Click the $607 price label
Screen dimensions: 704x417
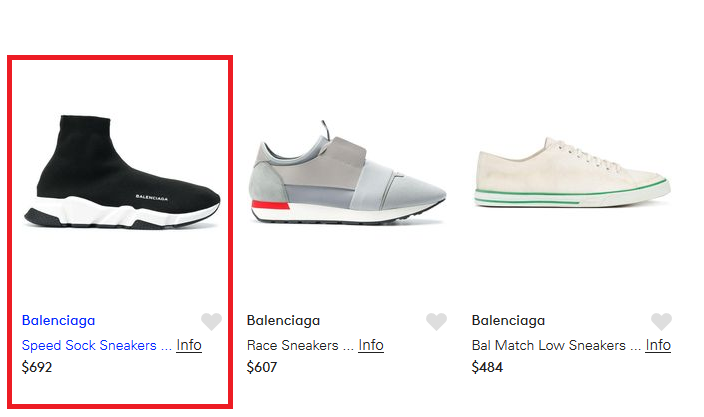click(262, 367)
